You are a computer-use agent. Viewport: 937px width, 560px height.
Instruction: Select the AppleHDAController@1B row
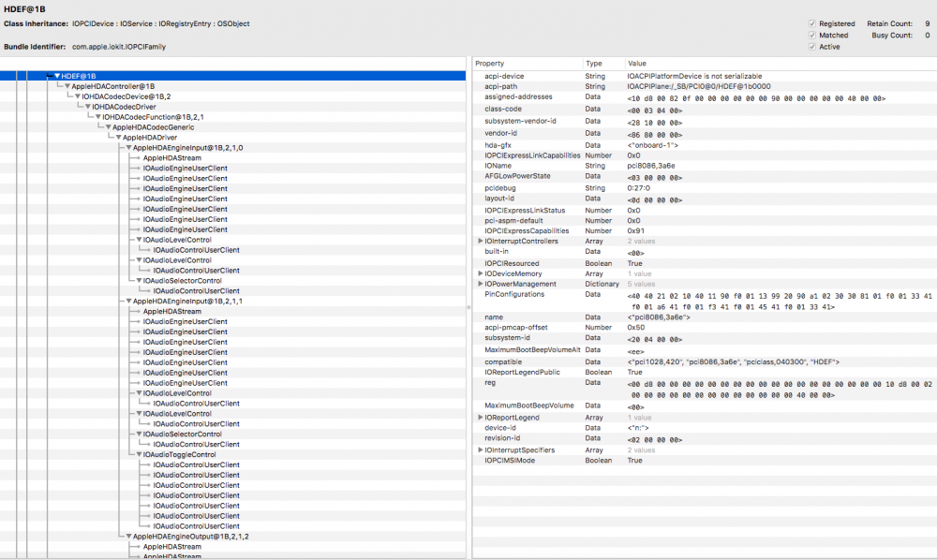(233, 86)
